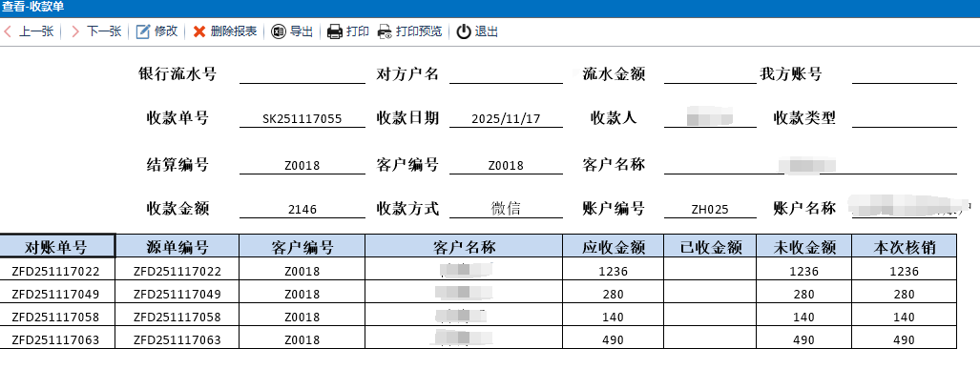This screenshot has height=369, width=980.
Task: Click the 退出 power icon
Action: (463, 31)
